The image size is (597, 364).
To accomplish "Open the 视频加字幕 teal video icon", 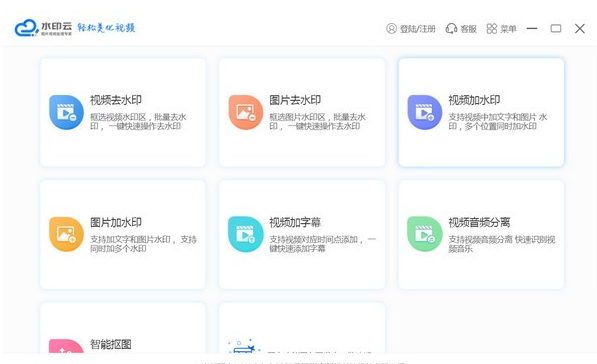I will pyautogui.click(x=246, y=234).
